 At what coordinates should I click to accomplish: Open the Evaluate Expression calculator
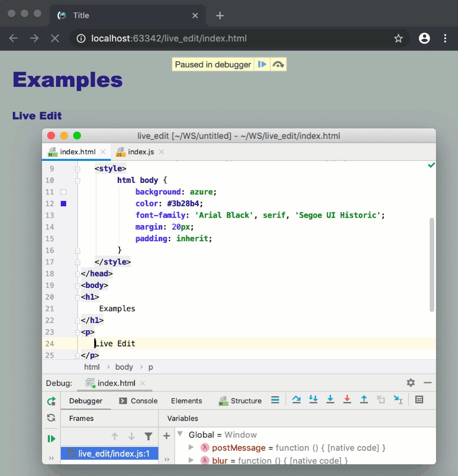coord(419,399)
